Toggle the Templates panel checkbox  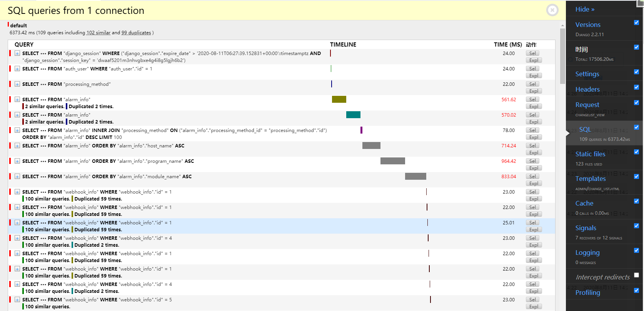[636, 176]
